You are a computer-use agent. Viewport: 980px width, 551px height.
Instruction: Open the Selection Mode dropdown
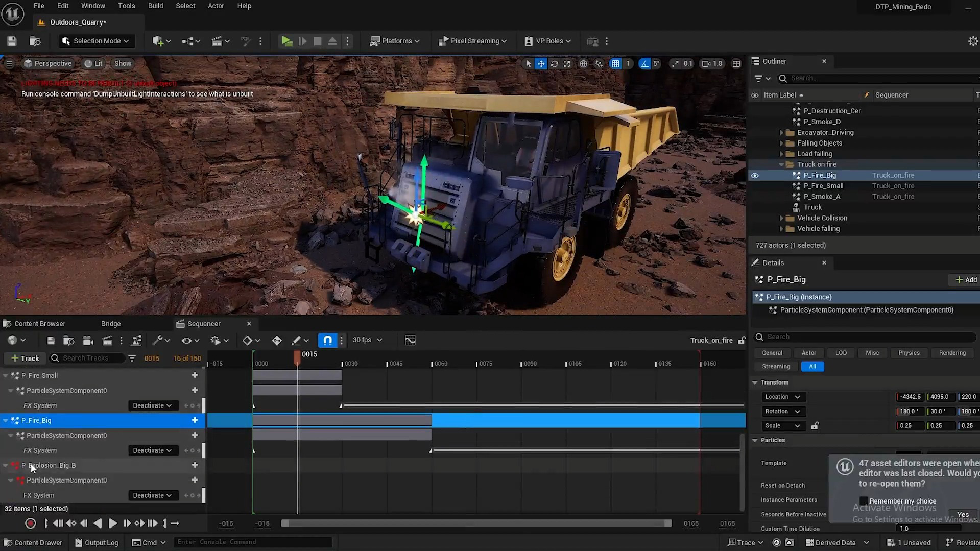coord(96,41)
